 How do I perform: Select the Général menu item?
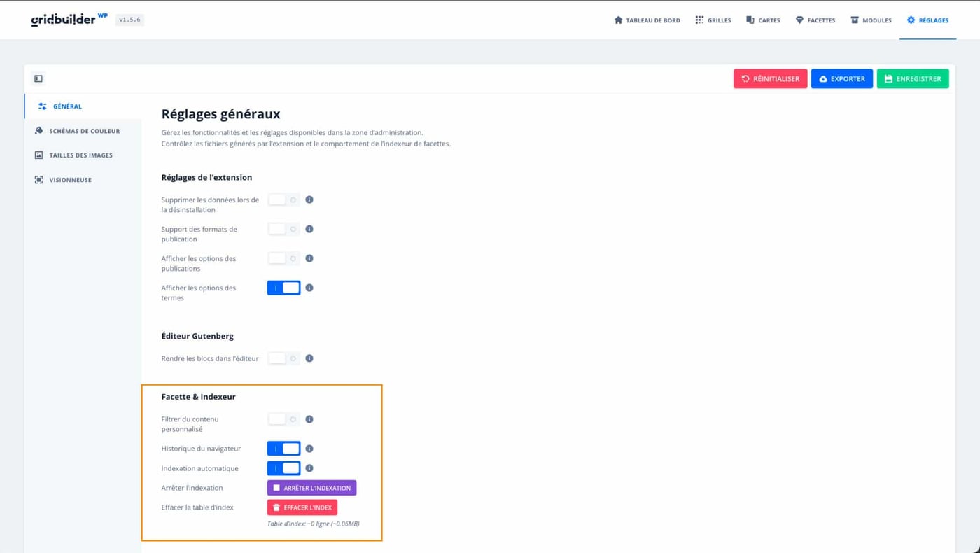coord(68,106)
